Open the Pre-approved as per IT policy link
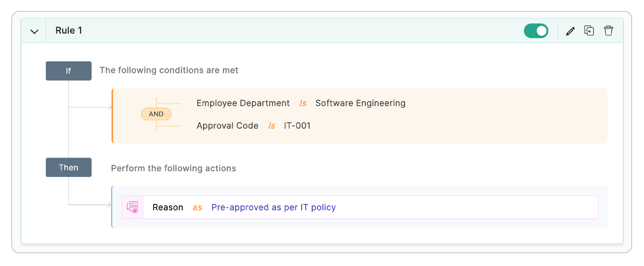The width and height of the screenshot is (644, 266). coord(273,207)
